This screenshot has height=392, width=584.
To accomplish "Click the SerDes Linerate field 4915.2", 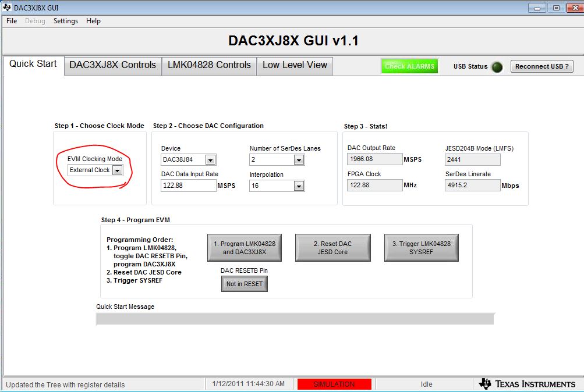I will click(x=472, y=185).
